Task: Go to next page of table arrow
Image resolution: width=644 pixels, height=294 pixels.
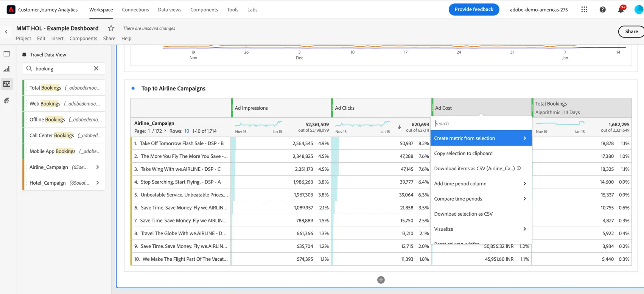Action: (165, 131)
